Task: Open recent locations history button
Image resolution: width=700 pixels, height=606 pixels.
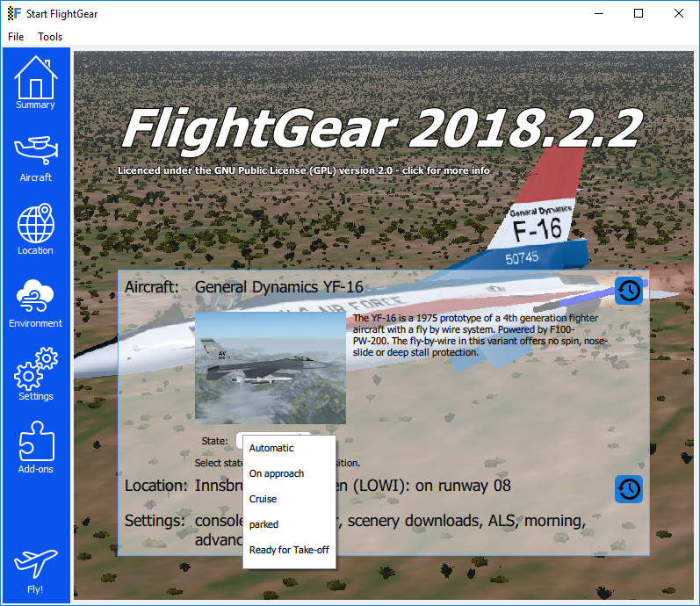Action: click(629, 489)
